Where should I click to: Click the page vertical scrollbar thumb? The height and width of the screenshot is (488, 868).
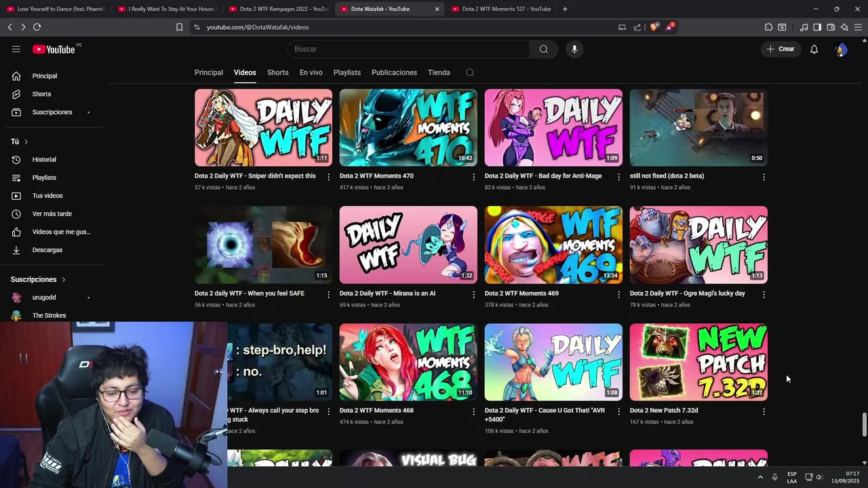click(x=864, y=424)
